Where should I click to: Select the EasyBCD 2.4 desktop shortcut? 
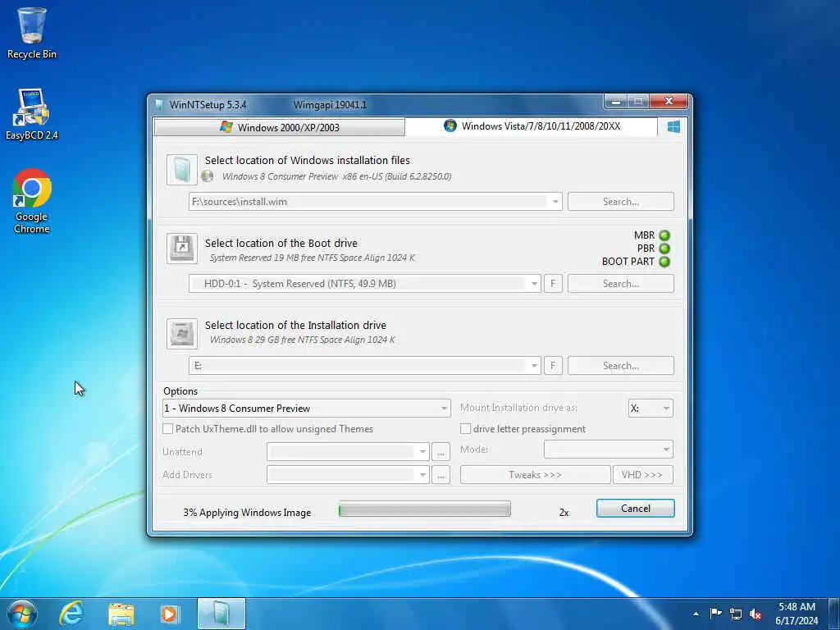point(32,115)
